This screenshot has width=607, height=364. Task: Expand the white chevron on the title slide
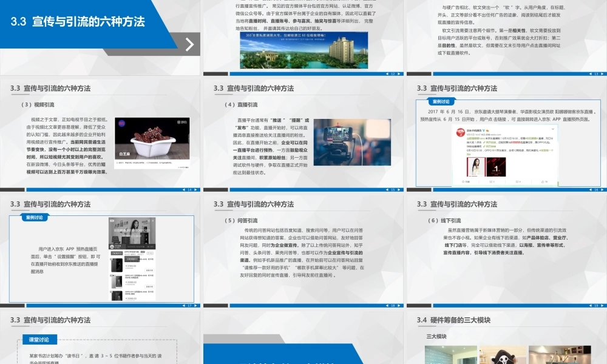tap(188, 44)
